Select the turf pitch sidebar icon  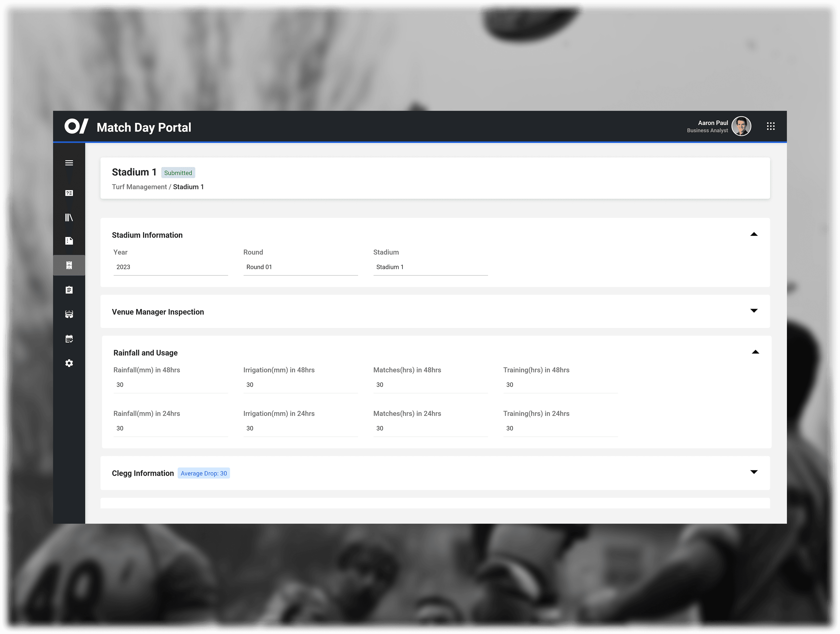tap(69, 265)
